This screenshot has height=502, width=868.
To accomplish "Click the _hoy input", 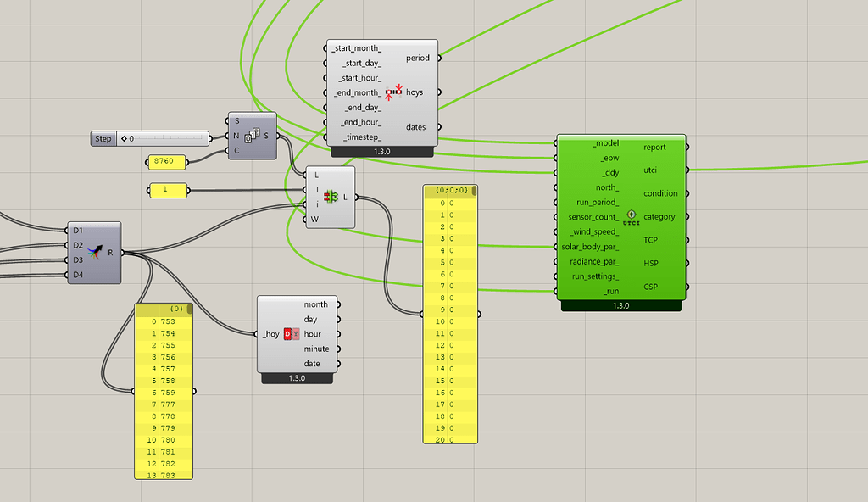I will point(271,334).
